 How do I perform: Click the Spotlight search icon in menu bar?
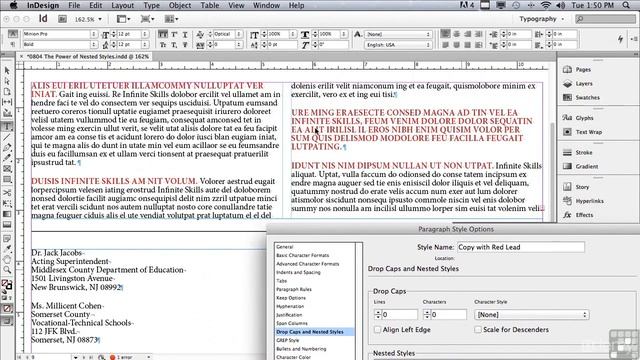click(x=626, y=5)
